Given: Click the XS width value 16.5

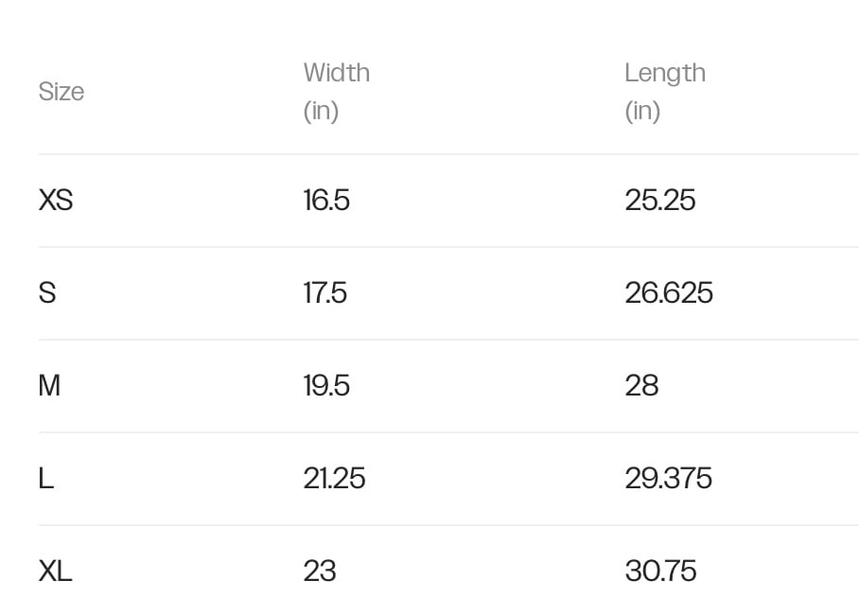Looking at the screenshot, I should (326, 201).
